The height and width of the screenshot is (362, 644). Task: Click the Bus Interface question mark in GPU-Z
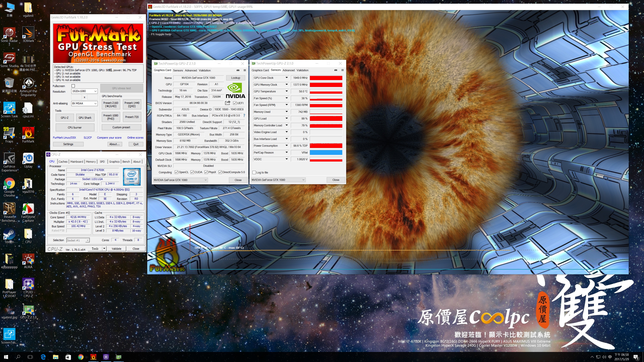coord(244,115)
